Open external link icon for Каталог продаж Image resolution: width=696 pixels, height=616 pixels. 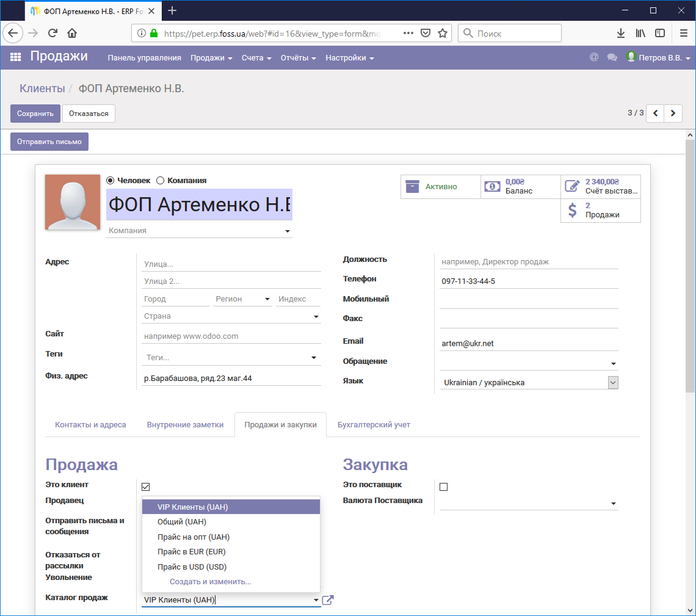[328, 600]
